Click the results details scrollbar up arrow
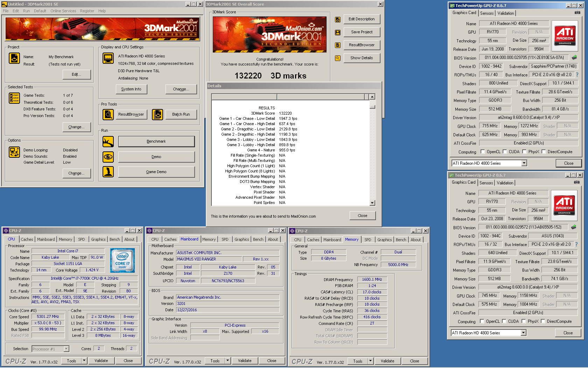This screenshot has height=368, width=588. point(372,97)
